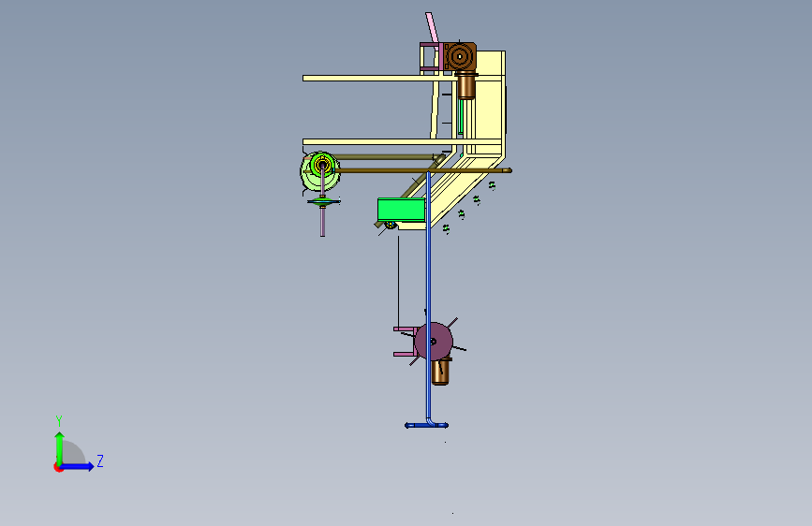This screenshot has height=526, width=812.
Task: Select the brown gearbox at the top
Action: tap(460, 56)
